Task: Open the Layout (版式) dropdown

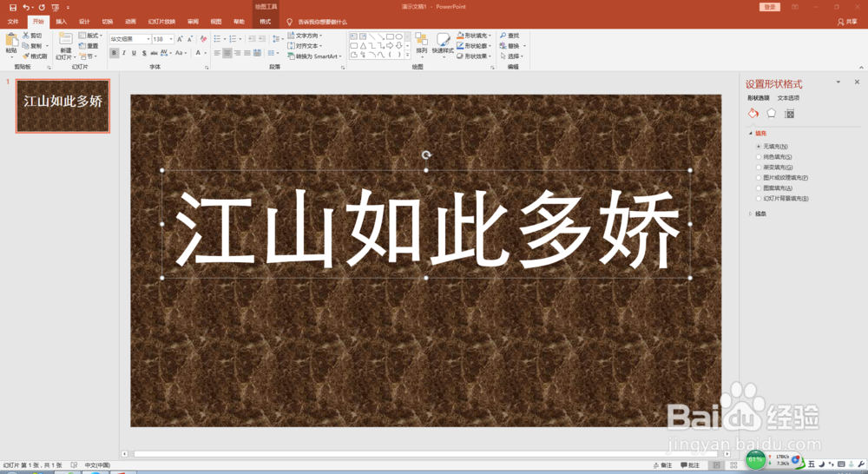Action: (x=91, y=36)
